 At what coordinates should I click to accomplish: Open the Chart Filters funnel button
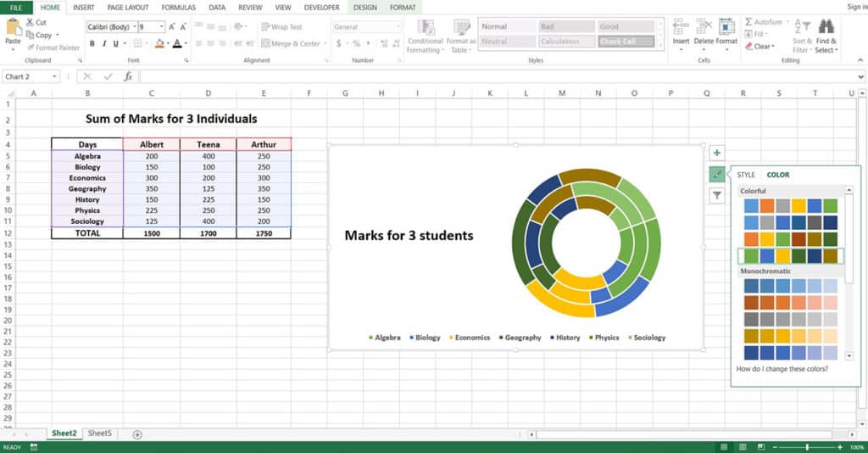click(717, 196)
